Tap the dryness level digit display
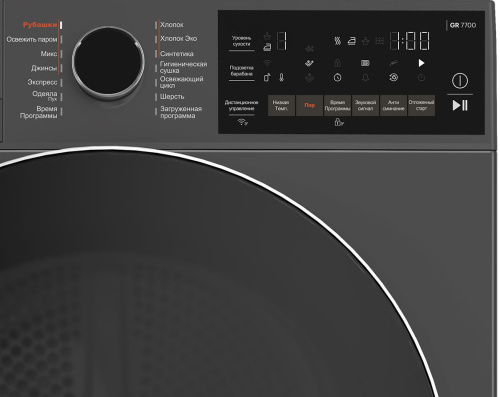Viewport: 500px width, 397px height. (281, 41)
